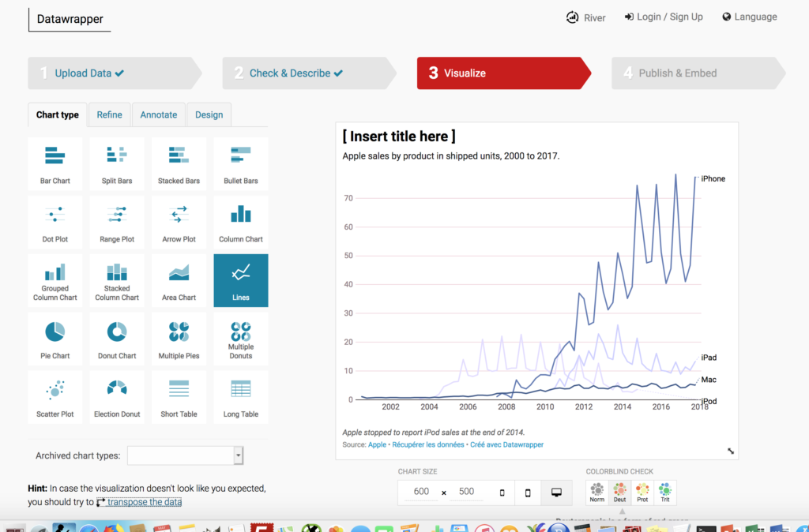Viewport: 809px width, 532px height.
Task: Open the River menu
Action: tap(585, 17)
